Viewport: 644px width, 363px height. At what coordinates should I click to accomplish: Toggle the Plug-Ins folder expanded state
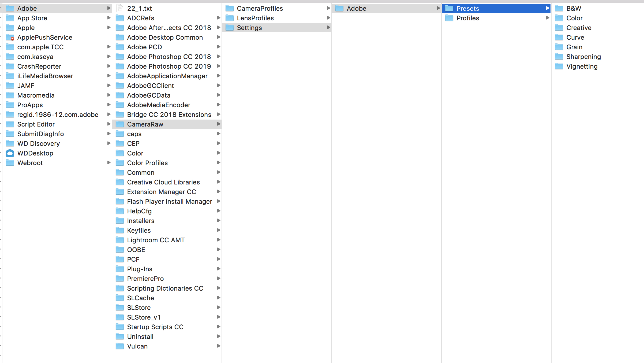219,269
